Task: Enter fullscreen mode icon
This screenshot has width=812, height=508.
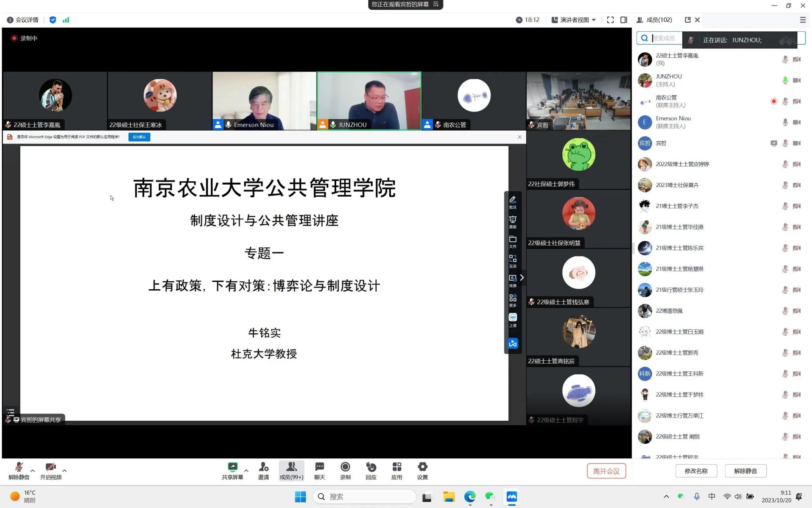Action: [x=610, y=20]
